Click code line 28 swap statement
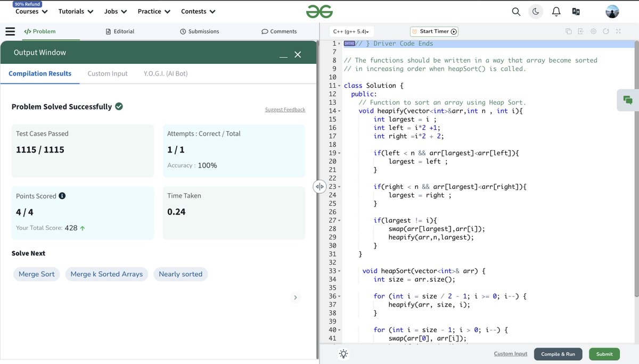Image resolution: width=639 pixels, height=364 pixels. 437,229
